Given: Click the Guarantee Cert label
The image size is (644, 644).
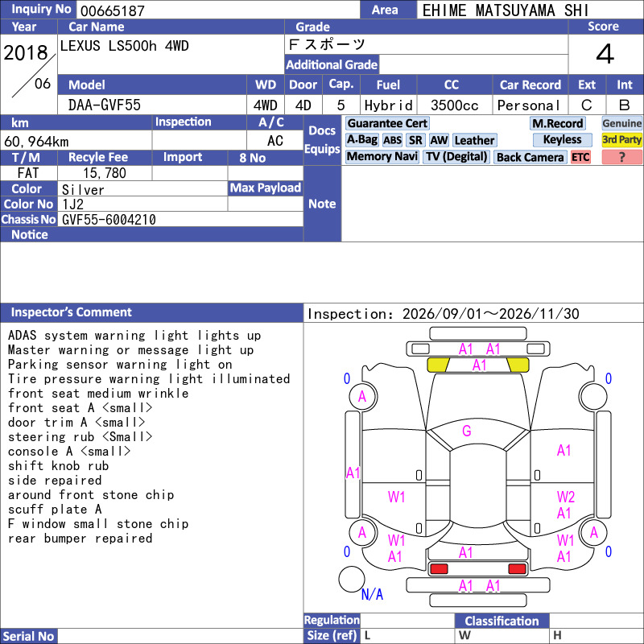Looking at the screenshot, I should (387, 123).
